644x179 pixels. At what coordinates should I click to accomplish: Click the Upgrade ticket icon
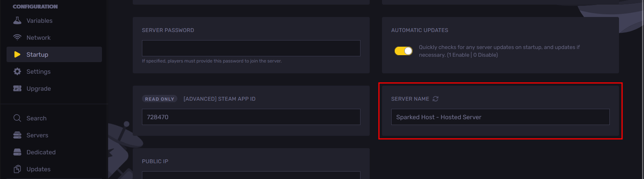17,88
